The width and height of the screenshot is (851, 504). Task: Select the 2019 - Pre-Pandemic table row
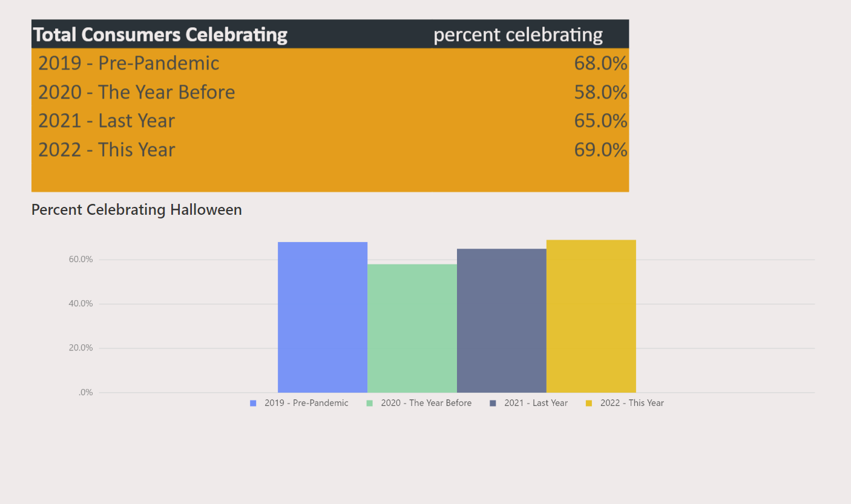pyautogui.click(x=330, y=63)
